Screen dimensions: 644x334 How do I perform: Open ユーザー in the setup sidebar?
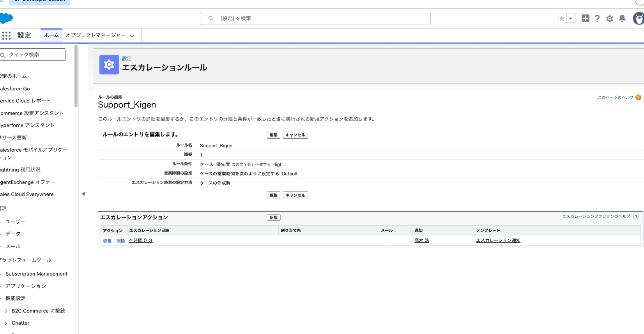15,222
